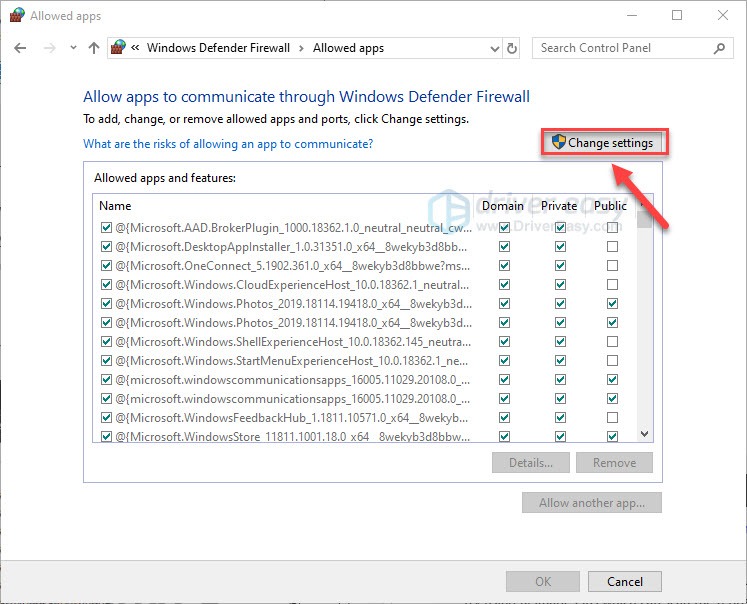Toggle Public for Microsoft.WindowsFeedbackHub
The height and width of the screenshot is (604, 747).
click(612, 418)
